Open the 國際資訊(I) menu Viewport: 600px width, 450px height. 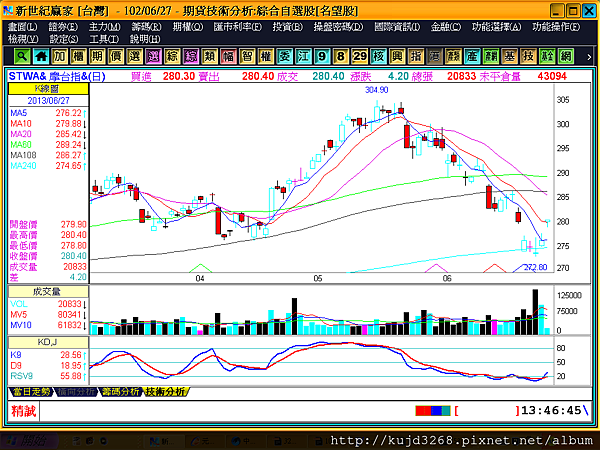click(x=397, y=27)
